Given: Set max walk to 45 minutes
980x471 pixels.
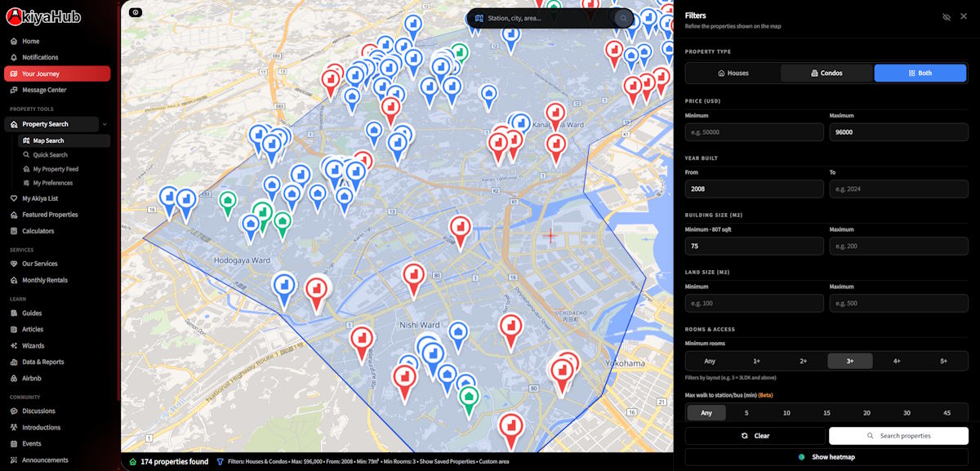Looking at the screenshot, I should (x=947, y=413).
